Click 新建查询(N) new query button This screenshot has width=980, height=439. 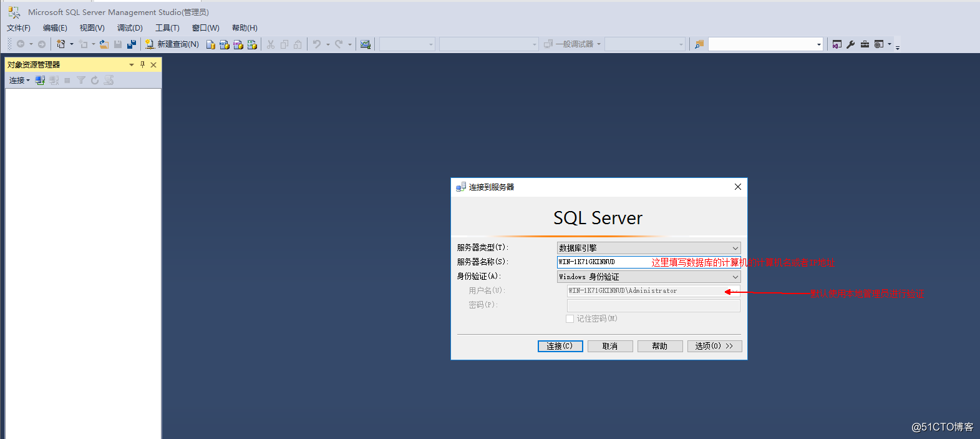[x=172, y=44]
